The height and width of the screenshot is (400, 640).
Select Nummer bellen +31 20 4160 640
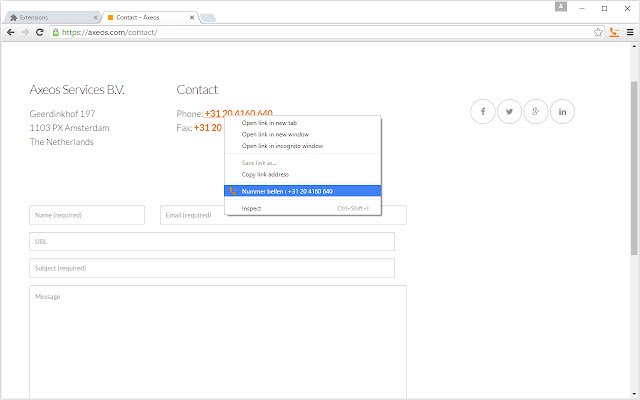click(x=302, y=191)
